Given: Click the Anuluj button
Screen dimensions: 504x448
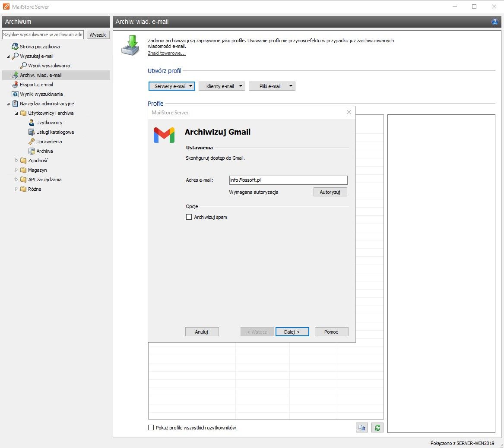Looking at the screenshot, I should (x=202, y=332).
